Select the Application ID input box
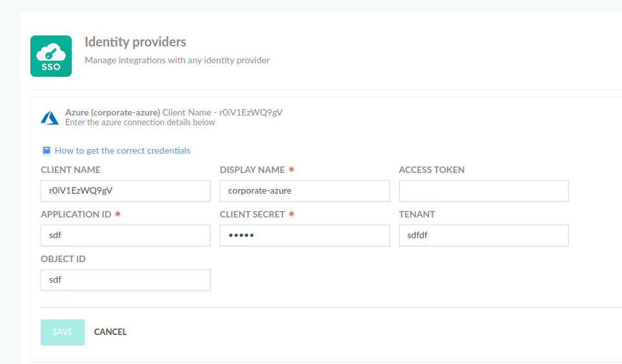This screenshot has height=364, width=622. point(125,236)
